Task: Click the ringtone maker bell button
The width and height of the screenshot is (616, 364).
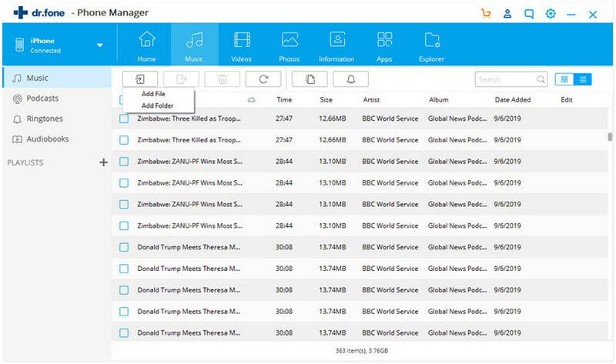Action: pyautogui.click(x=351, y=79)
